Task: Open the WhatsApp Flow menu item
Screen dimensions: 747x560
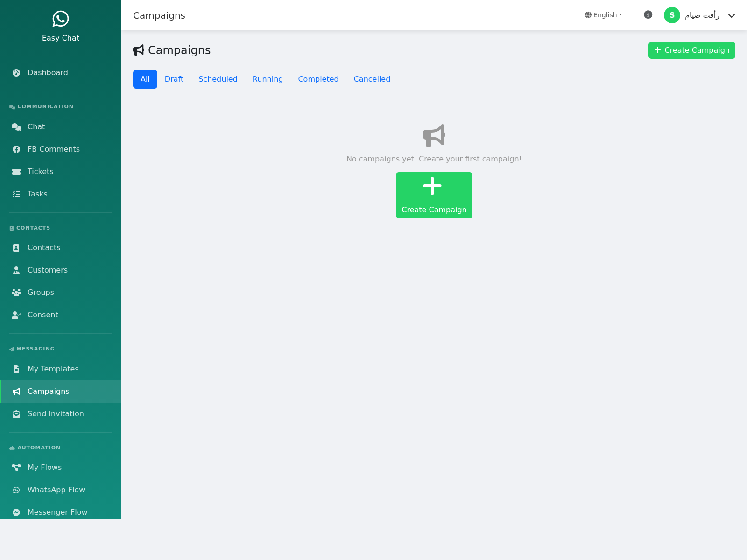Action: pyautogui.click(x=56, y=490)
